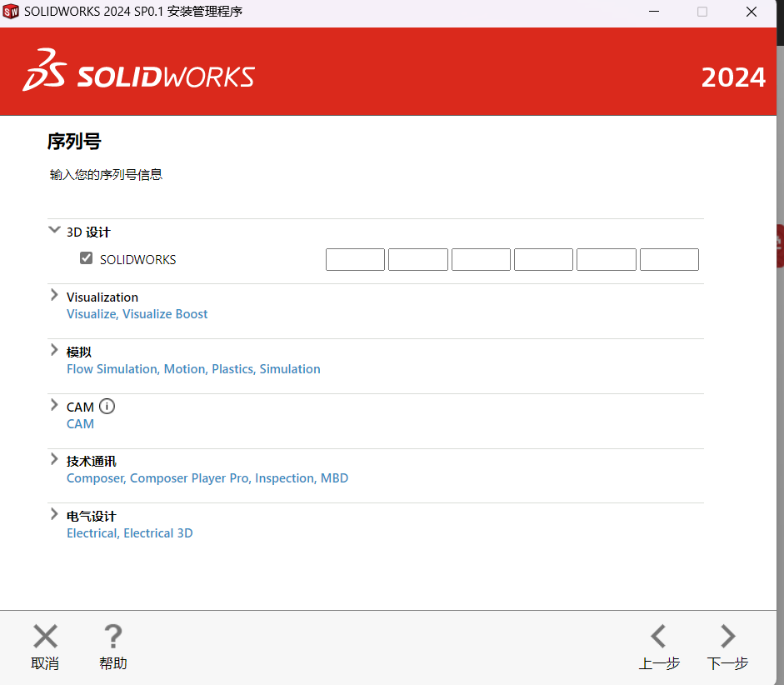
Task: Click the Back (上一步) arrow icon
Action: (x=658, y=636)
